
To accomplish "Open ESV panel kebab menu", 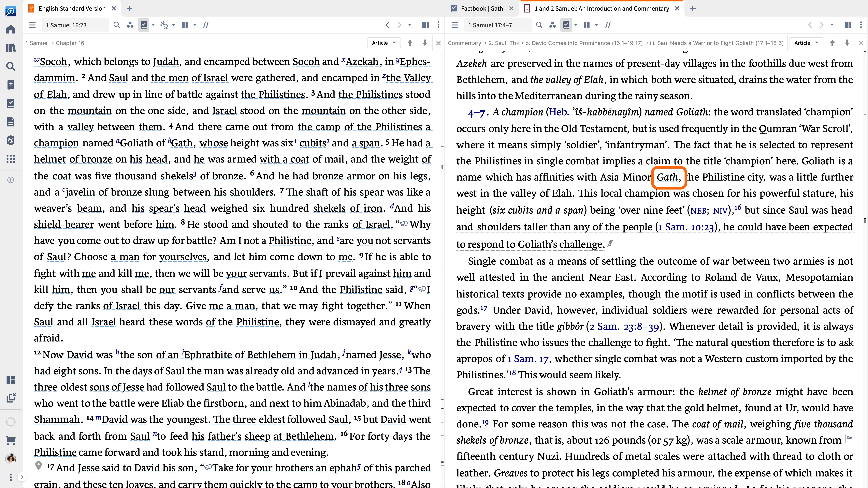I will point(438,25).
